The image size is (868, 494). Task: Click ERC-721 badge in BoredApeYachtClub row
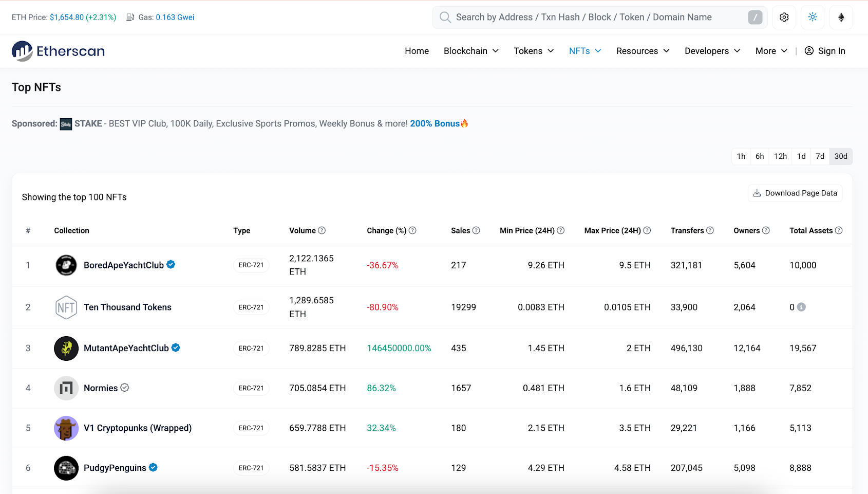tap(251, 265)
